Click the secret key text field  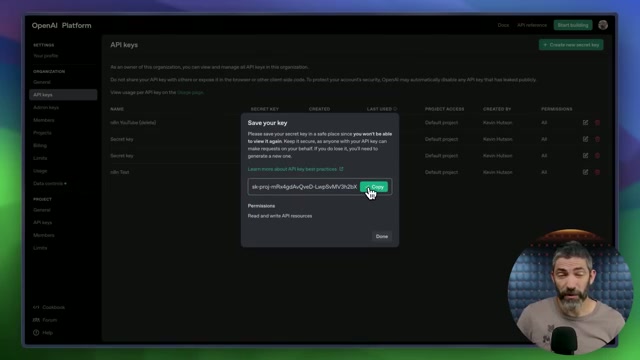tap(304, 187)
